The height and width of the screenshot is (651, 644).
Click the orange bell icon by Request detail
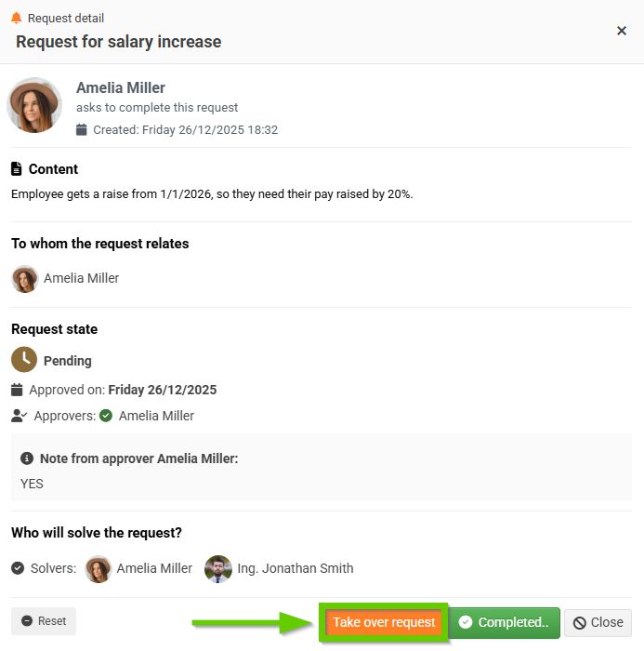point(16,18)
